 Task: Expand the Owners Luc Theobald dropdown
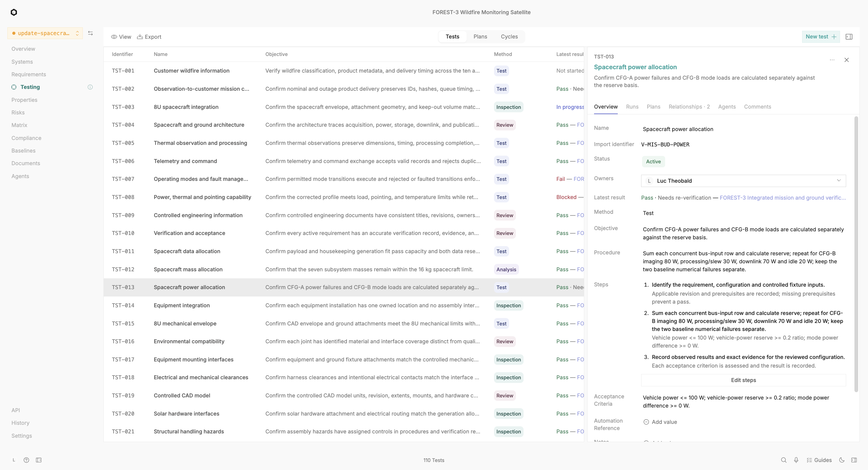coord(743,181)
